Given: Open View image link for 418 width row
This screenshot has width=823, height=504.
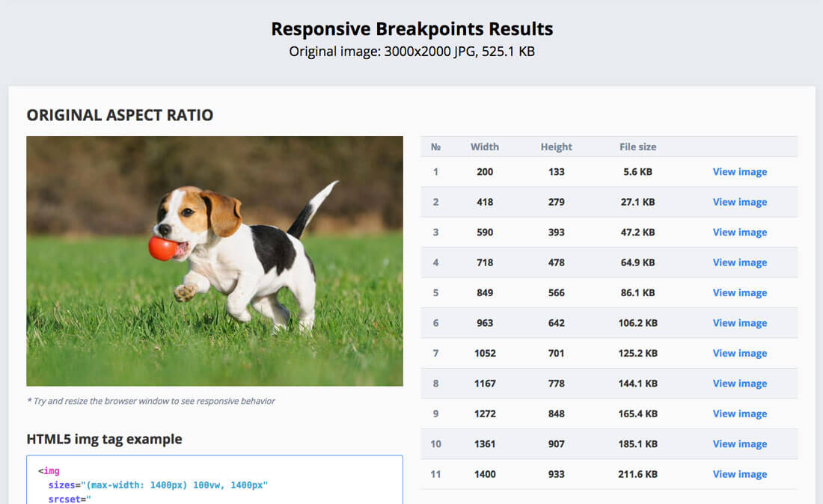Looking at the screenshot, I should tap(739, 202).
